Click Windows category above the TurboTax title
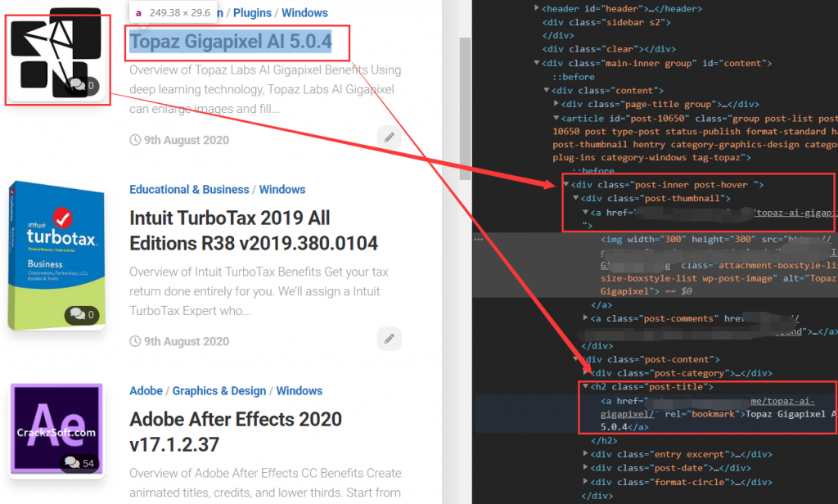The image size is (838, 504). coord(282,190)
